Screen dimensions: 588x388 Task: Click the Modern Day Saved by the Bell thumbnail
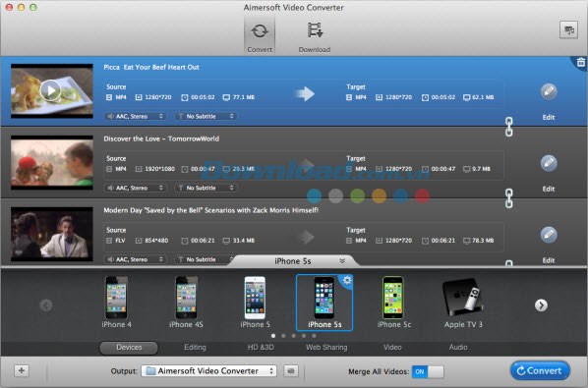[52, 234]
